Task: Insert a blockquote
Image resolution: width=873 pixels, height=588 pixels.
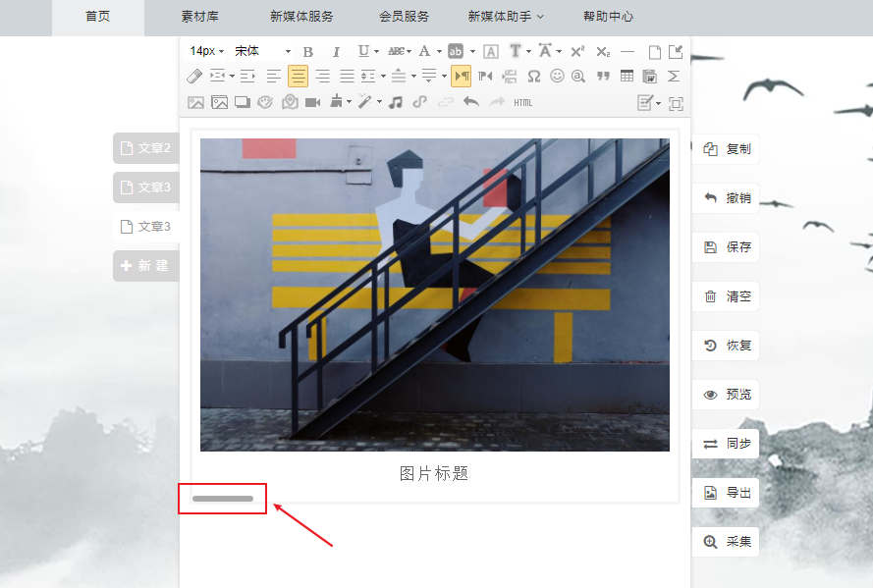Action: click(x=603, y=77)
